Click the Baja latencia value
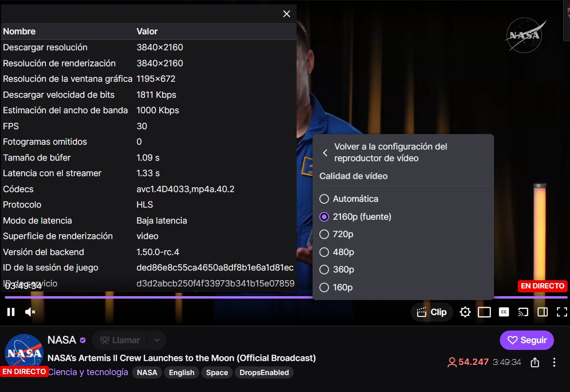Screen dimensions: 570x392 click(x=162, y=221)
